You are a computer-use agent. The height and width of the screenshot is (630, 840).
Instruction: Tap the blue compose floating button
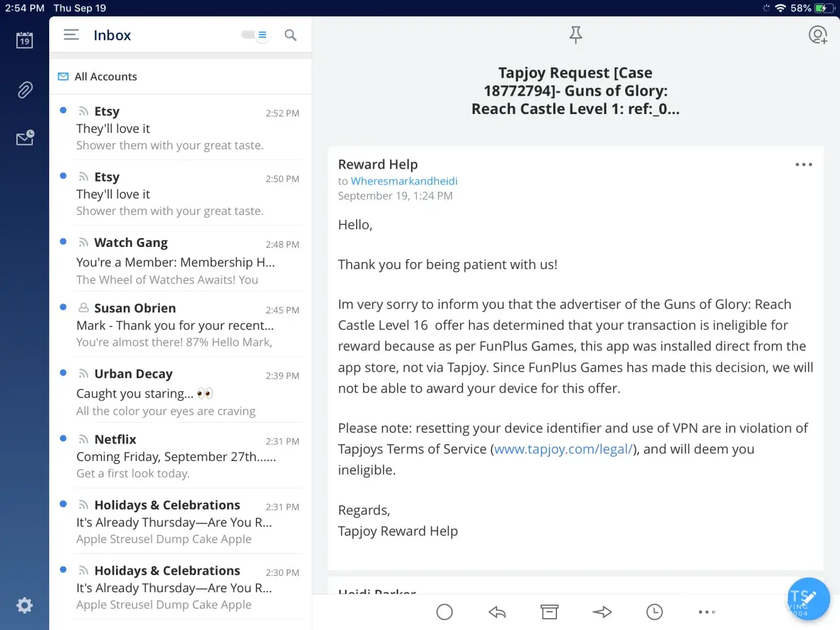(808, 598)
